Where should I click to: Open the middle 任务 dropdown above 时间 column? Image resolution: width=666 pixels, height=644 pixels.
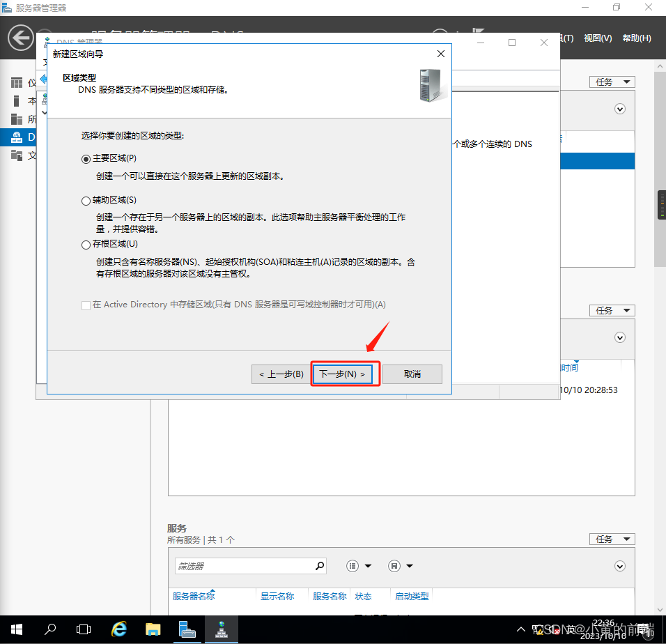pyautogui.click(x=612, y=311)
